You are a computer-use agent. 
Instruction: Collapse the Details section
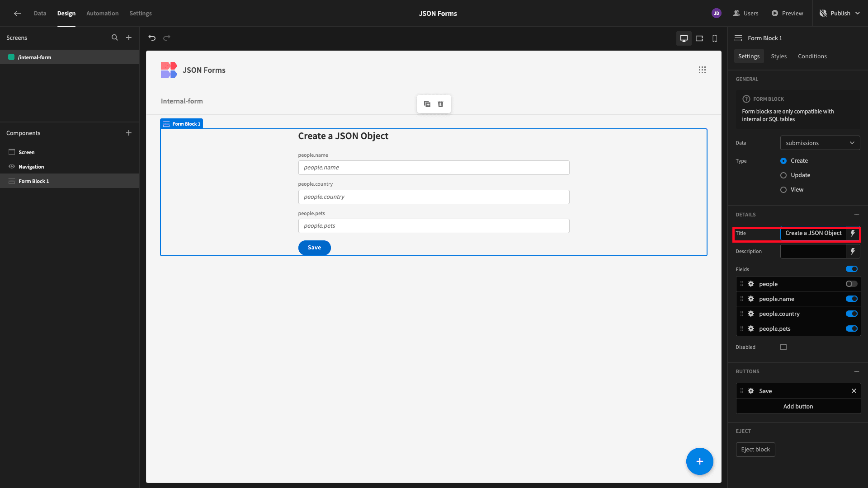pos(857,214)
